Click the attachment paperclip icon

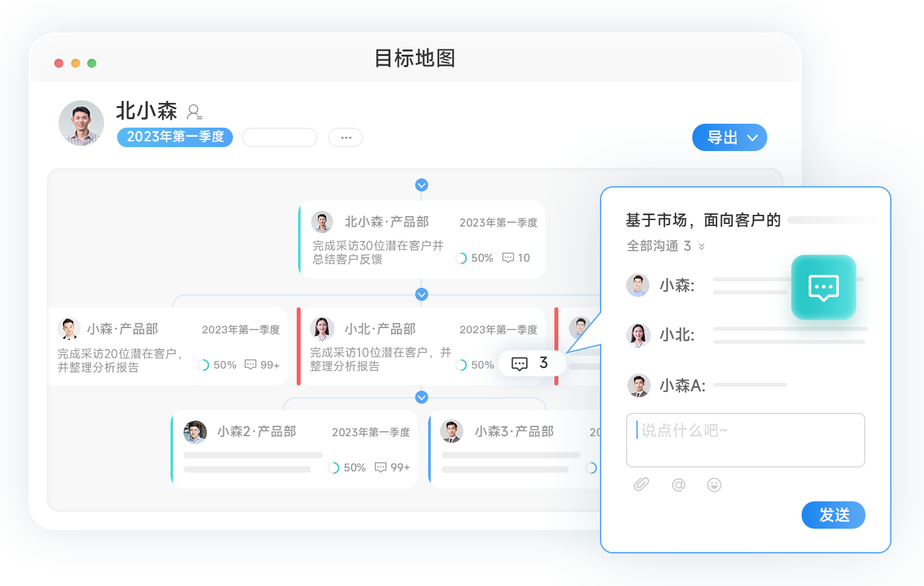tap(642, 484)
